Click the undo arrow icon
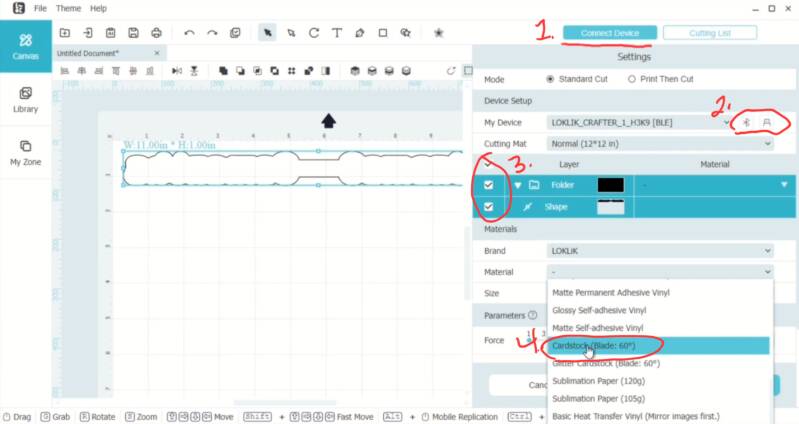 click(x=189, y=33)
